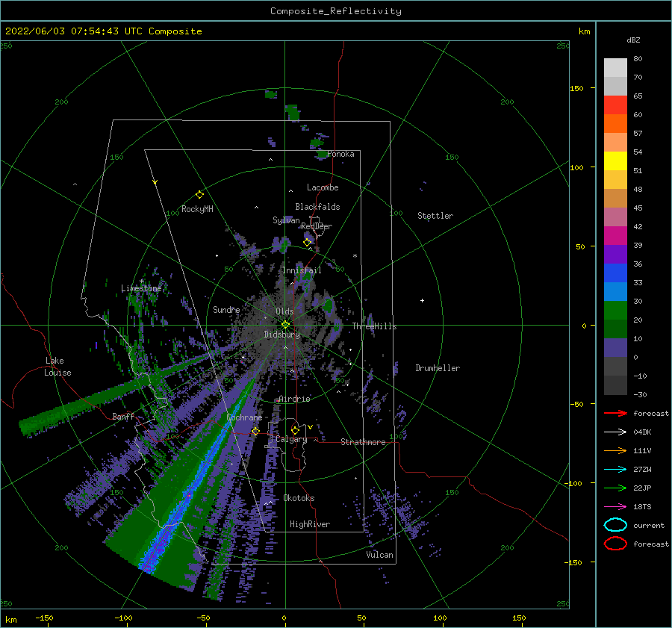Click the Sundre city label
This screenshot has height=628, width=672.
pos(226,309)
